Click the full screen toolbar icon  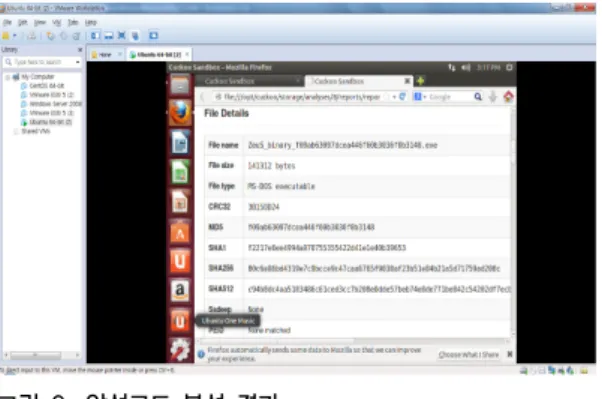(x=122, y=35)
